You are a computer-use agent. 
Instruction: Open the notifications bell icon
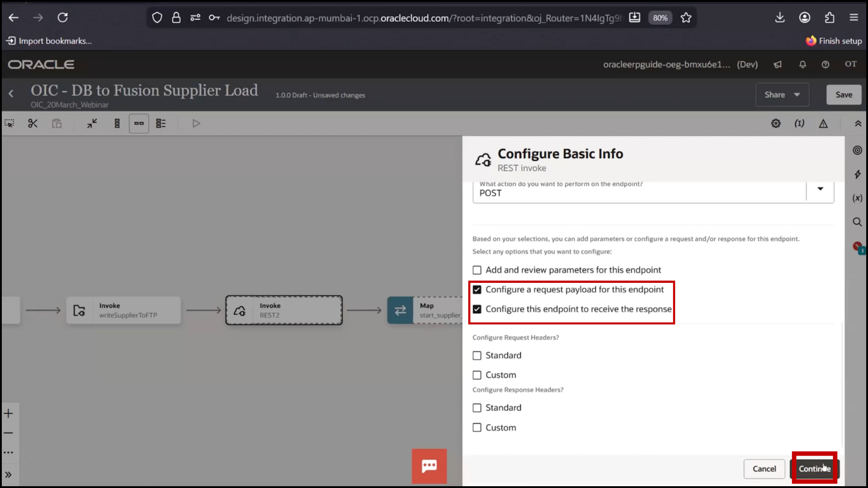[x=802, y=65]
